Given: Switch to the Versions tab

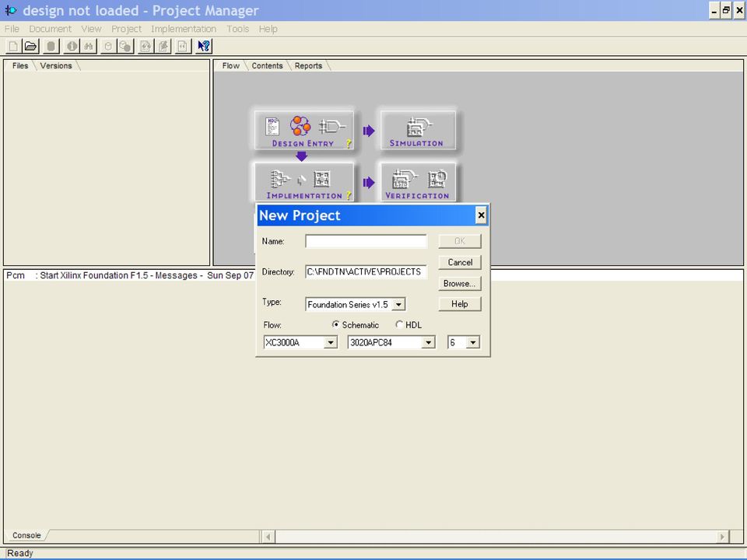Looking at the screenshot, I should click(56, 65).
